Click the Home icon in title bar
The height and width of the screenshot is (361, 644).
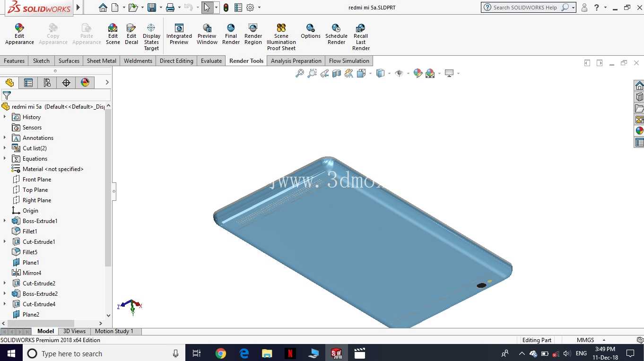[103, 8]
